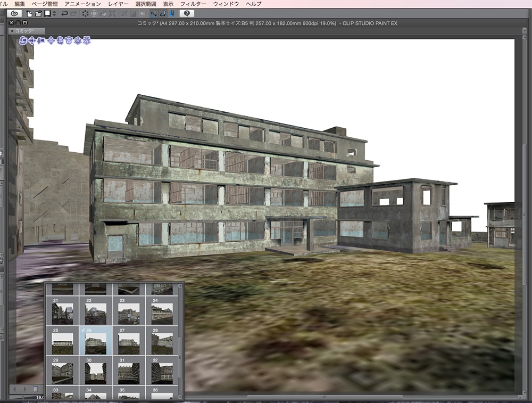532x403 pixels.
Task: Choose camera preset thumbnail 22
Action: [96, 311]
